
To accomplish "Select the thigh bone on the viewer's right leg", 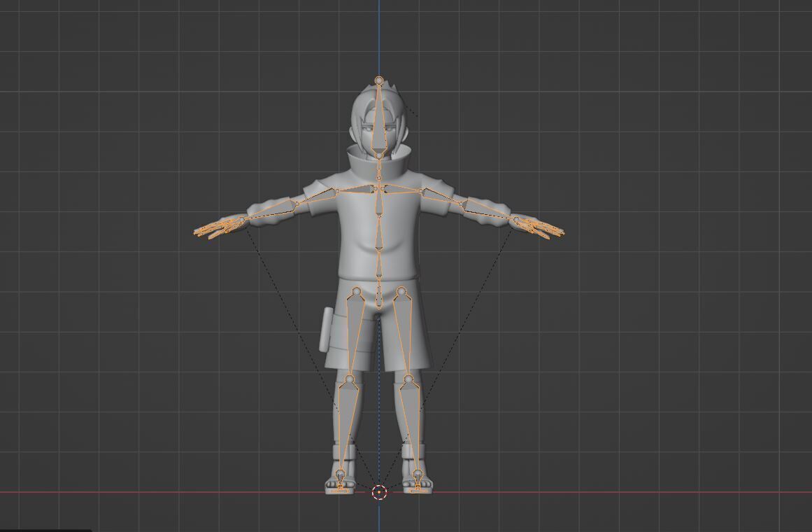I will [x=404, y=332].
